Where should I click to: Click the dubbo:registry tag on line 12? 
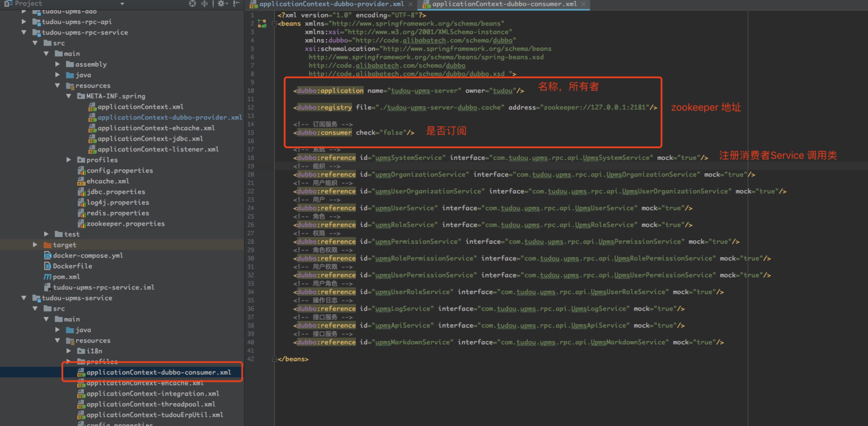pos(324,107)
